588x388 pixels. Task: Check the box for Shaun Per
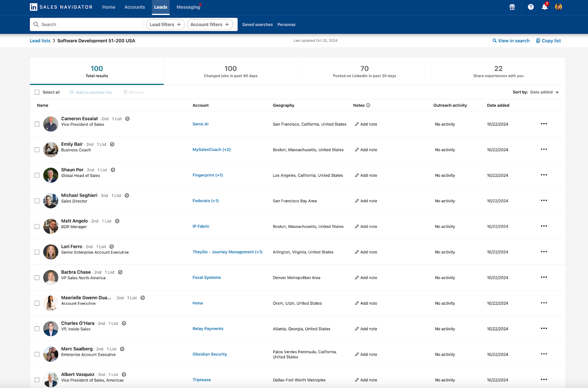click(37, 175)
